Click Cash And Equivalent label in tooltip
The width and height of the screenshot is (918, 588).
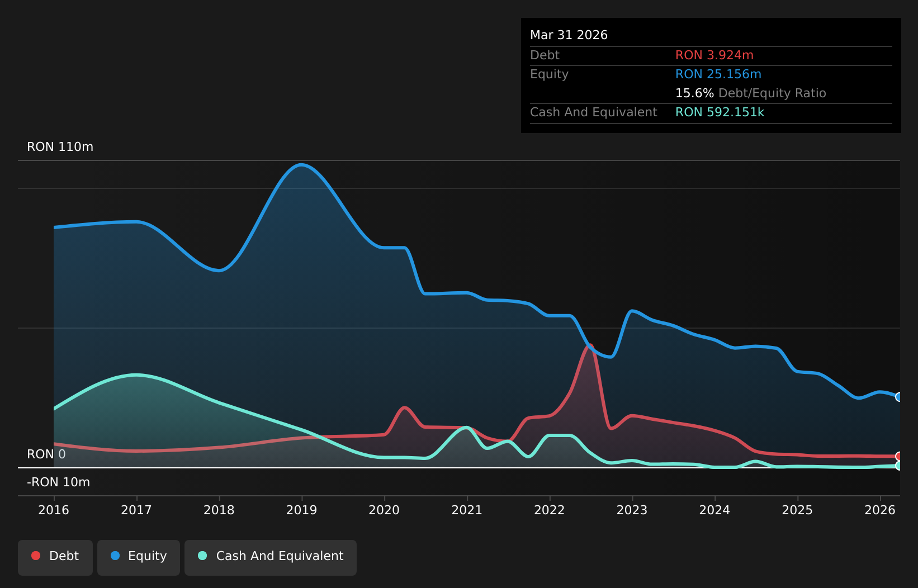(594, 112)
